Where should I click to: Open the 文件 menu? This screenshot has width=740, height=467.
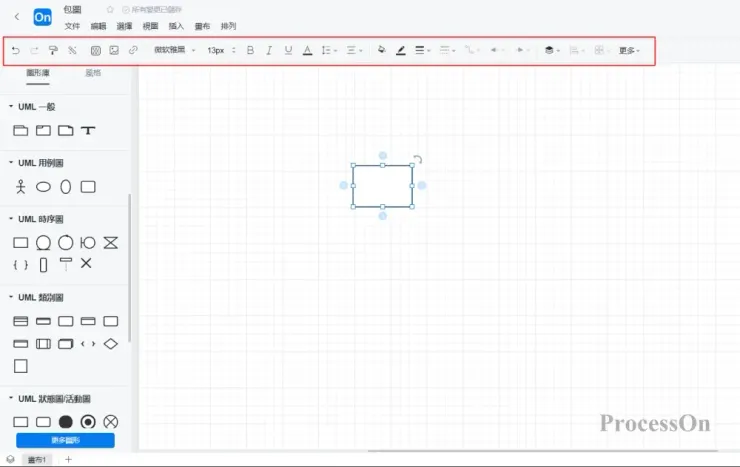click(72, 26)
